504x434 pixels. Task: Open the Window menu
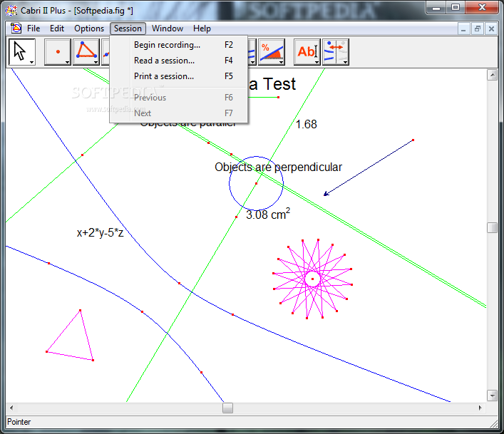168,29
